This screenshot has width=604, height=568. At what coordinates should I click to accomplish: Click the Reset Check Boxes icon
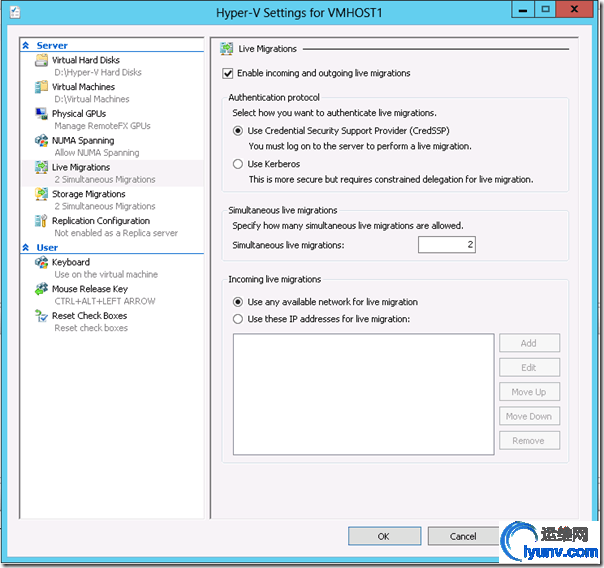click(41, 316)
